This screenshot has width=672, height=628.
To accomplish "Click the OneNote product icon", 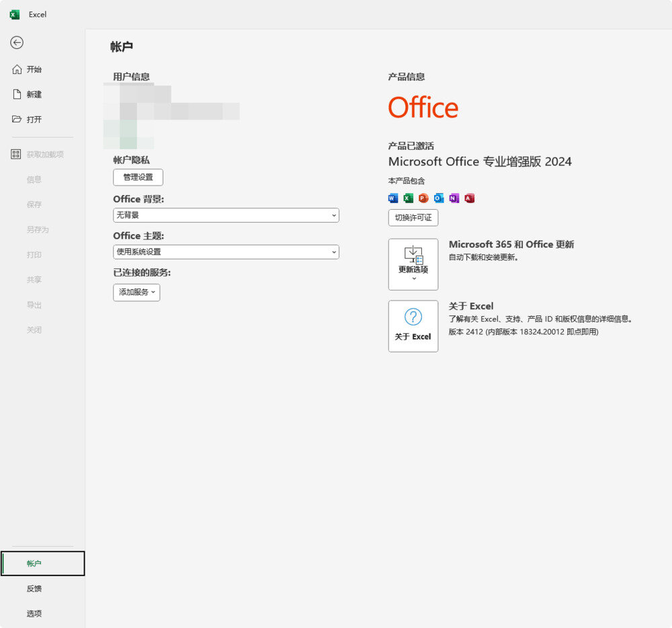I will click(x=454, y=198).
